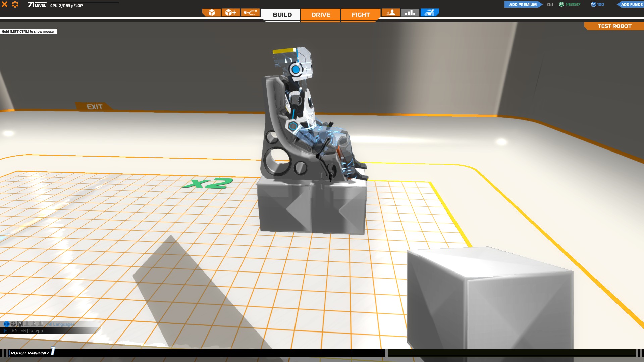Expand chat with the blue arrow
The image size is (644, 362).
click(x=5, y=330)
